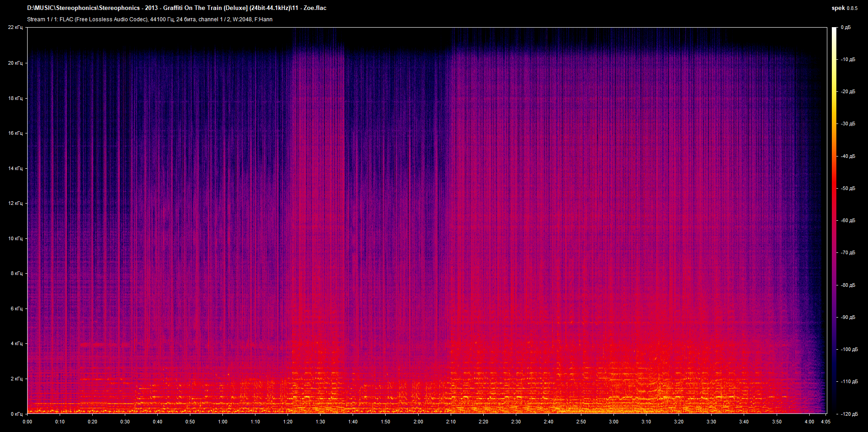Screen dimensions: 868x432
Task: Click the 0 кГц frequency axis label
Action: 17,414
